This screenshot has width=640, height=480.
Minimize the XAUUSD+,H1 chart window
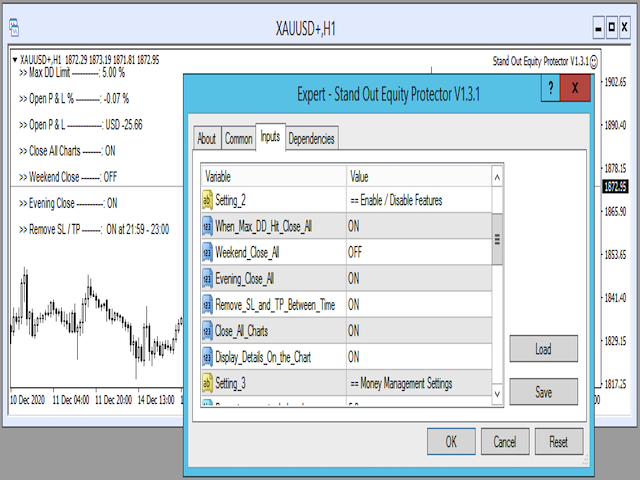click(598, 28)
